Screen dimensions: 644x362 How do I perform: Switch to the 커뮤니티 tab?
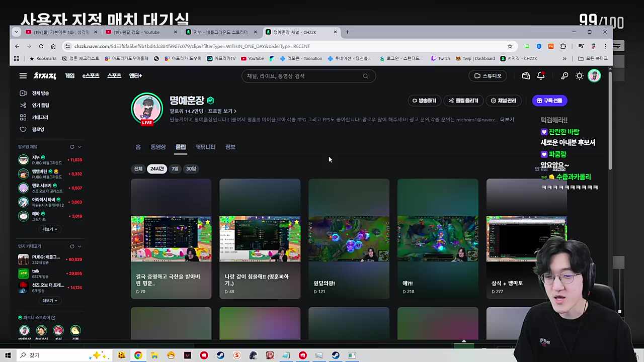click(205, 147)
